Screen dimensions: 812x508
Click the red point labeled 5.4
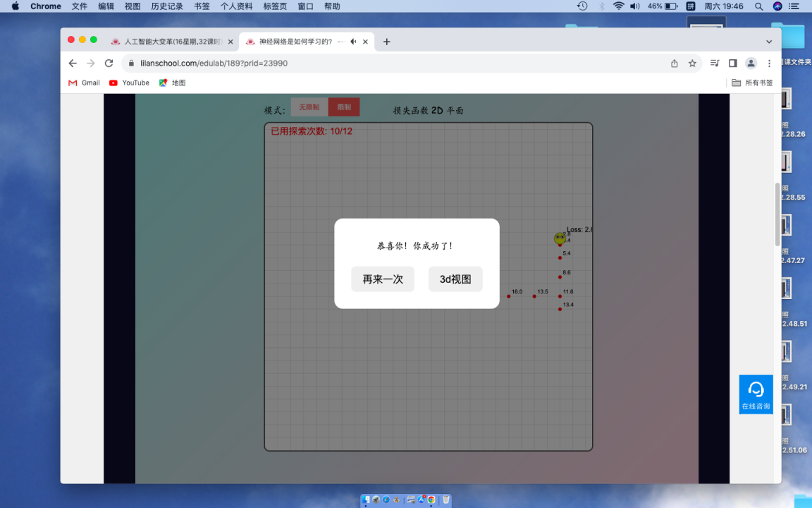point(560,258)
